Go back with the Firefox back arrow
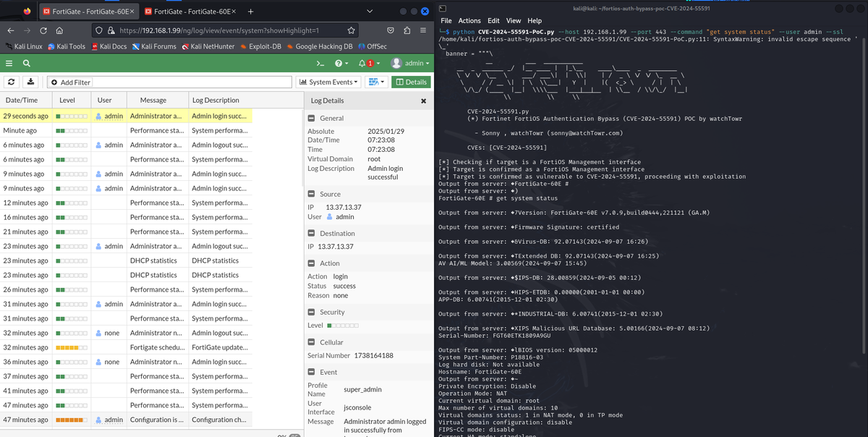Image resolution: width=868 pixels, height=437 pixels. tap(11, 30)
